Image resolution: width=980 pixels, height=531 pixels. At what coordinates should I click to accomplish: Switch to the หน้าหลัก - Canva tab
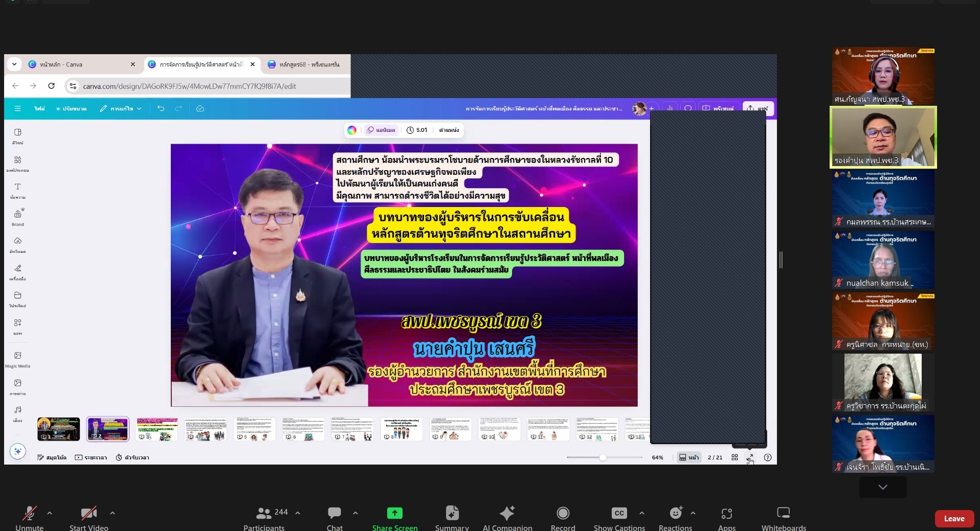tap(82, 64)
